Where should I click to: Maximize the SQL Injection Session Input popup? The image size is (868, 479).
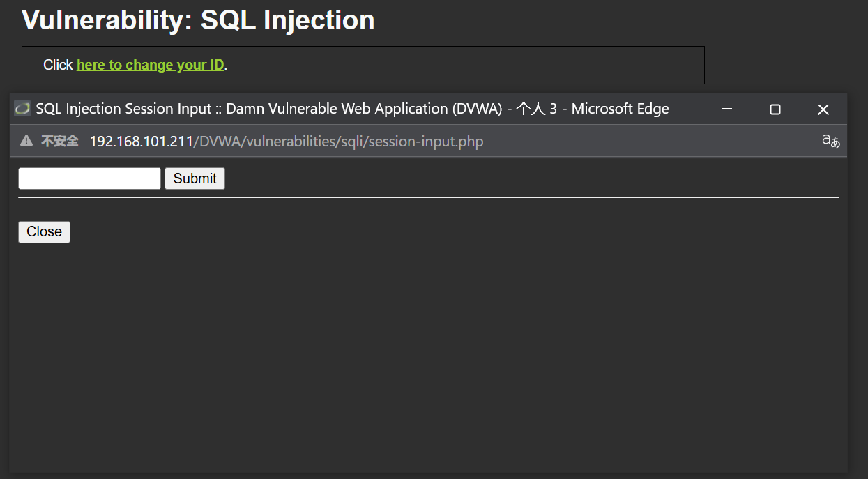click(775, 109)
